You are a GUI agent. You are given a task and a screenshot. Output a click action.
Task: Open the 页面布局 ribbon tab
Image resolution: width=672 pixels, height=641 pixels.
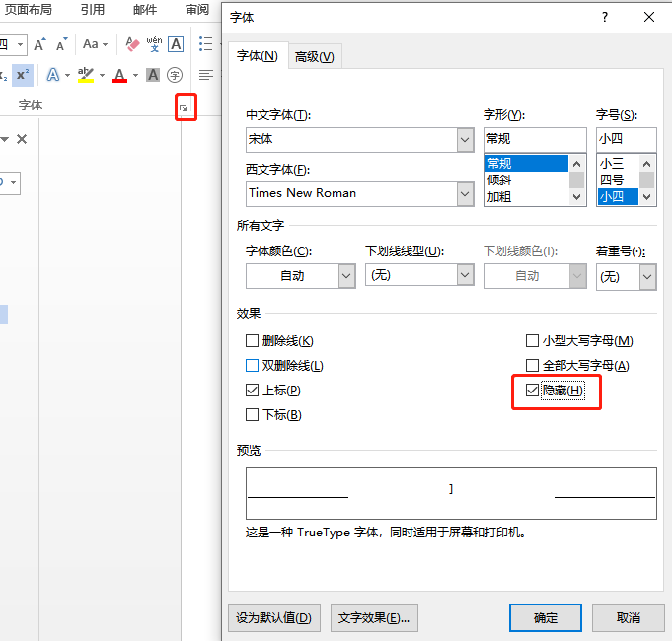(x=29, y=10)
